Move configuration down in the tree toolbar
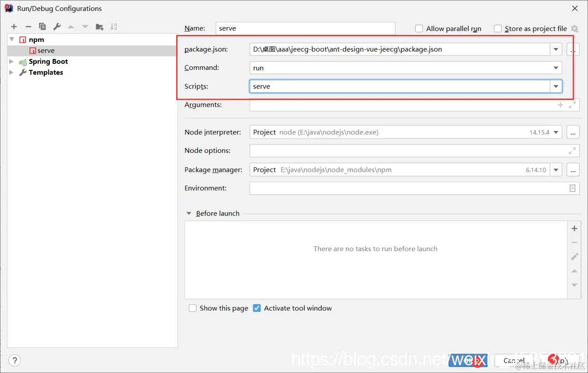The image size is (588, 373). point(85,27)
